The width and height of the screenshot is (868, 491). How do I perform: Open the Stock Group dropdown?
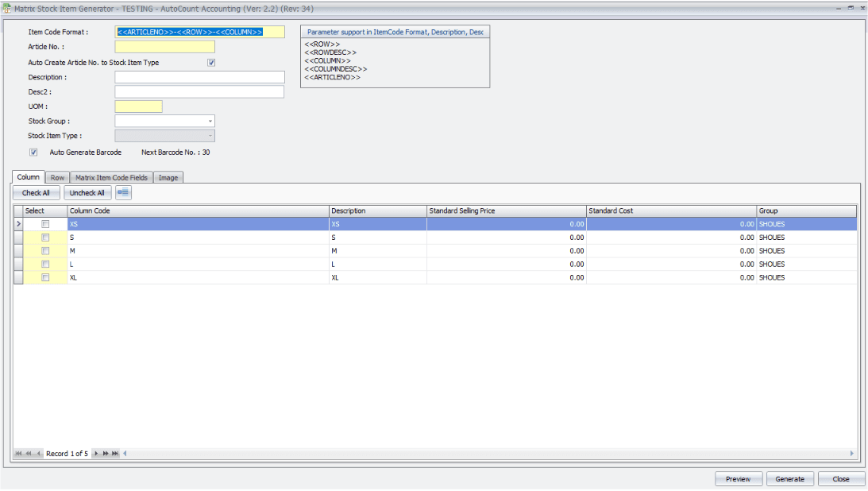click(x=210, y=122)
